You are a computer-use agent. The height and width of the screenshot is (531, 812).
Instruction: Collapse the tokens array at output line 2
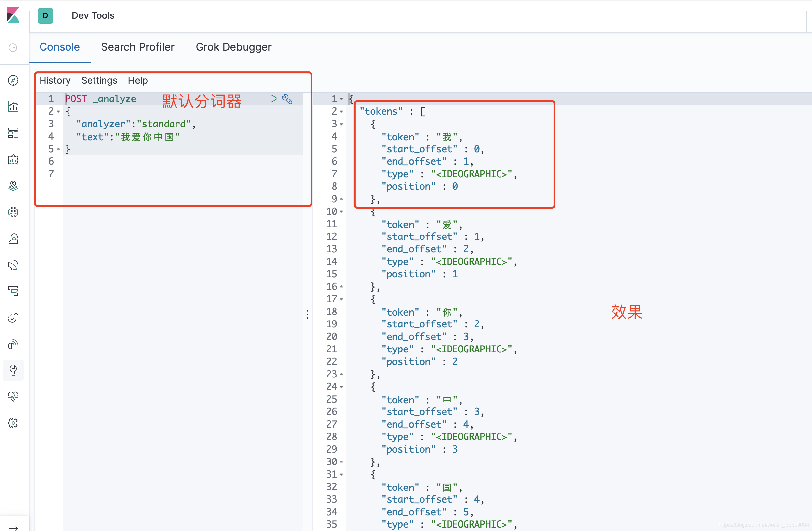tap(341, 112)
